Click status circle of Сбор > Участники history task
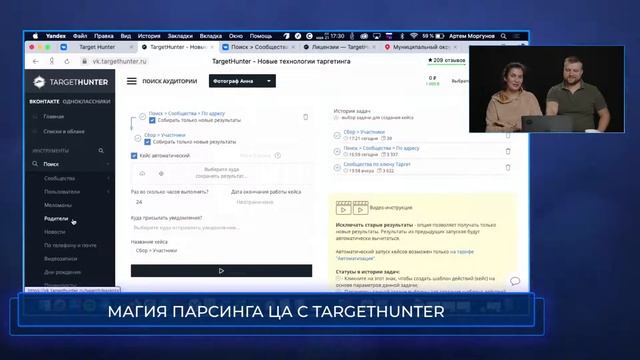640x360 pixels. click(x=337, y=135)
